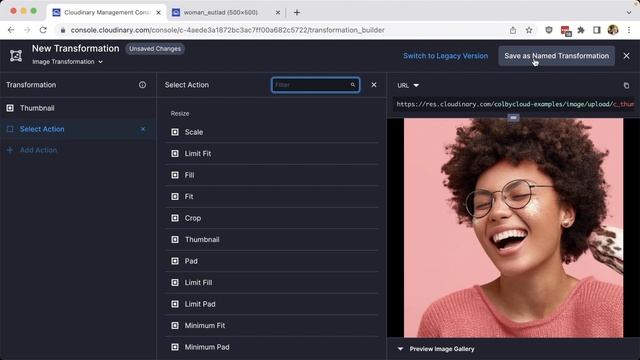This screenshot has height=360, width=640.
Task: Open the browser profile avatar
Action: point(613,30)
